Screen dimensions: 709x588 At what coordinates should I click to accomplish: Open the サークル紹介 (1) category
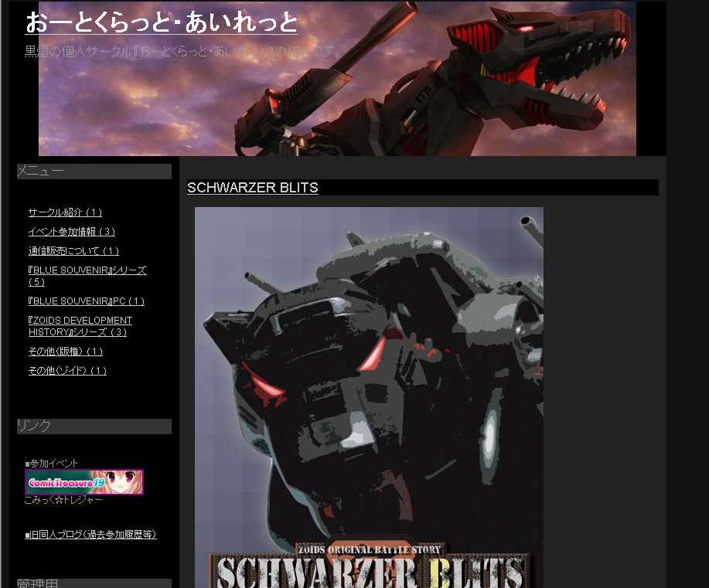(x=65, y=212)
